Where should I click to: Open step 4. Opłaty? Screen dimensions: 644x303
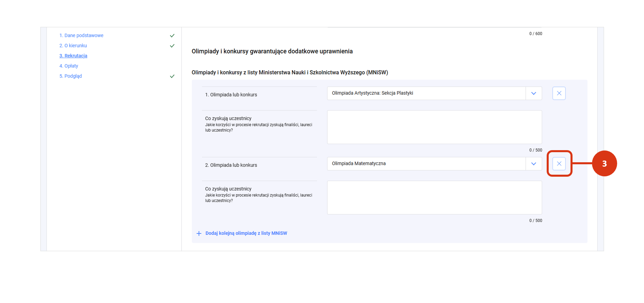[x=69, y=66]
